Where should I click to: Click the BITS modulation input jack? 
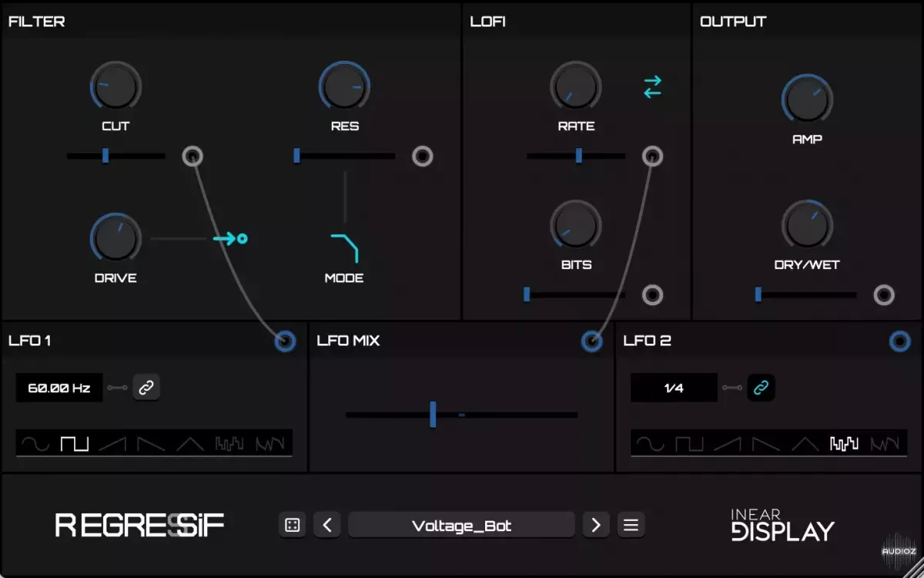[652, 294]
